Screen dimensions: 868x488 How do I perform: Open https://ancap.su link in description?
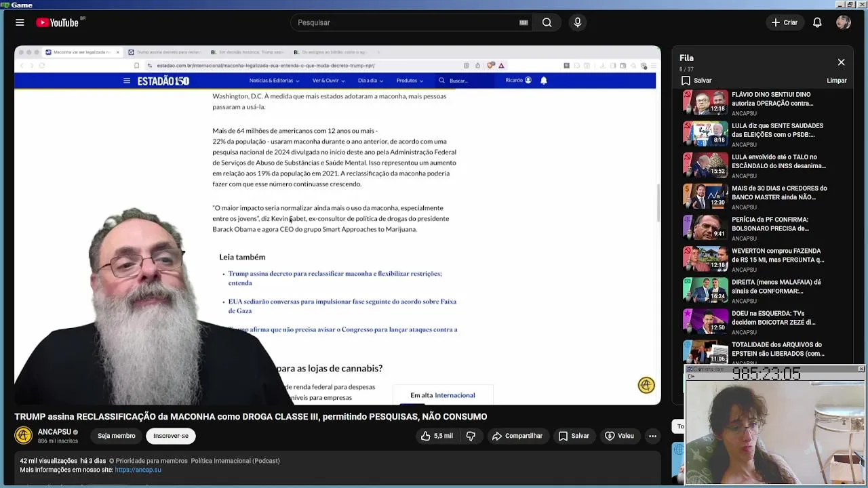[138, 470]
